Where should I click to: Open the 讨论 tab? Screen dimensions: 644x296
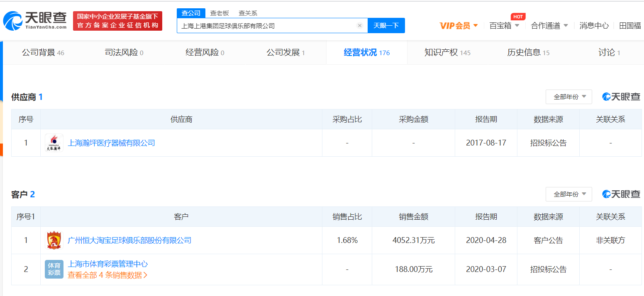(x=609, y=53)
